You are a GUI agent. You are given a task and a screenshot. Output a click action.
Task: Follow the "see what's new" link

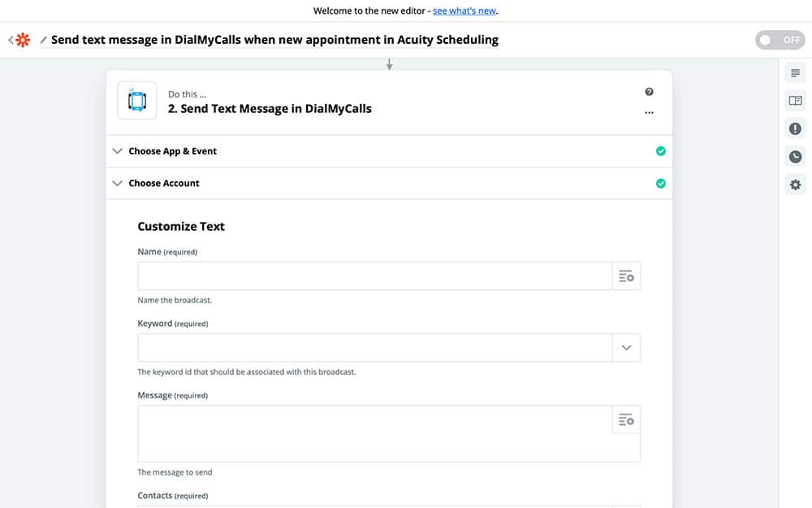[464, 11]
